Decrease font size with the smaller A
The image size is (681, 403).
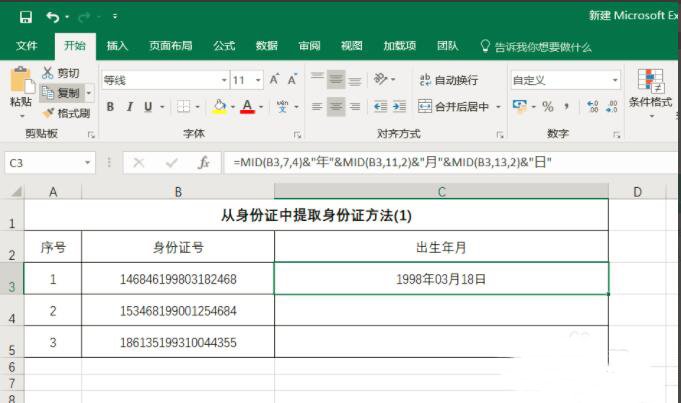tap(292, 80)
